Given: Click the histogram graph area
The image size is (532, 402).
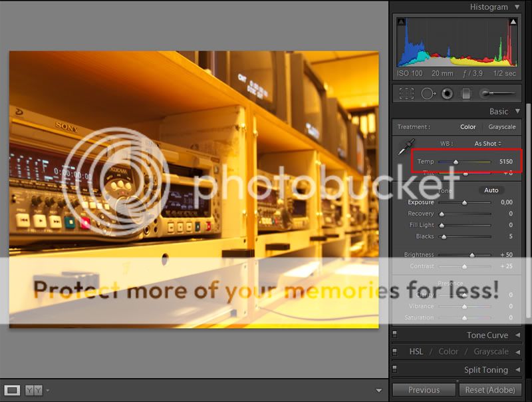Looking at the screenshot, I should (457, 42).
